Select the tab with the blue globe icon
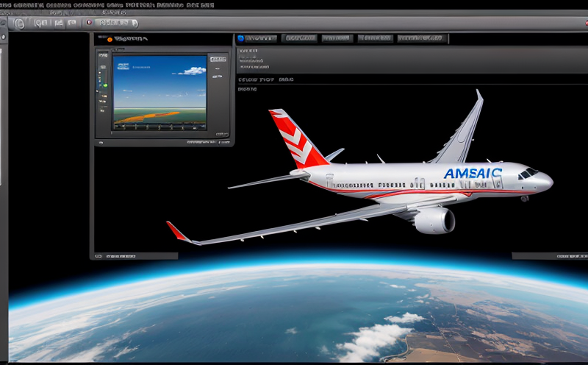Viewport: 588px width, 365px height. click(x=257, y=38)
